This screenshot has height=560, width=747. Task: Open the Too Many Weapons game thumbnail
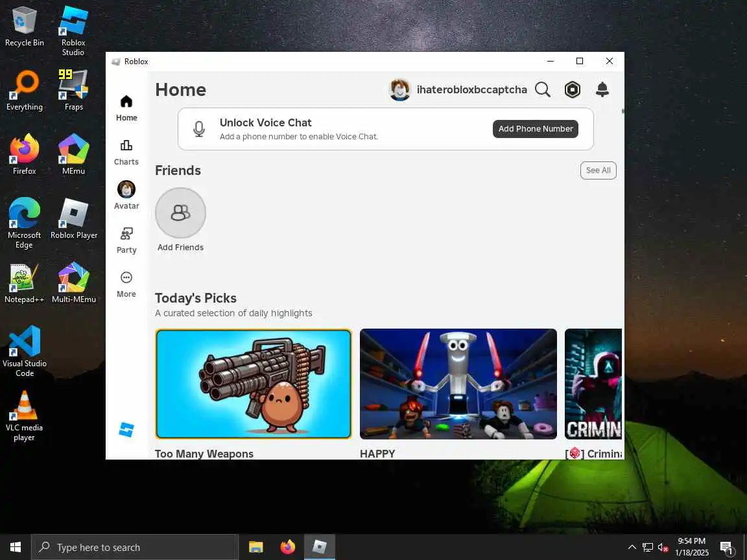click(x=254, y=384)
